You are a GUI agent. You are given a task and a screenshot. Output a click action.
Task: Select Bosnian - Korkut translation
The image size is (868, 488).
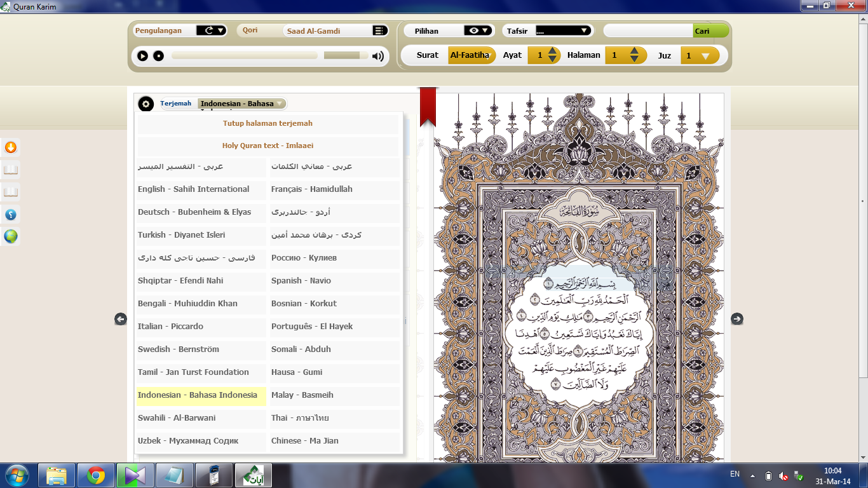(x=335, y=304)
